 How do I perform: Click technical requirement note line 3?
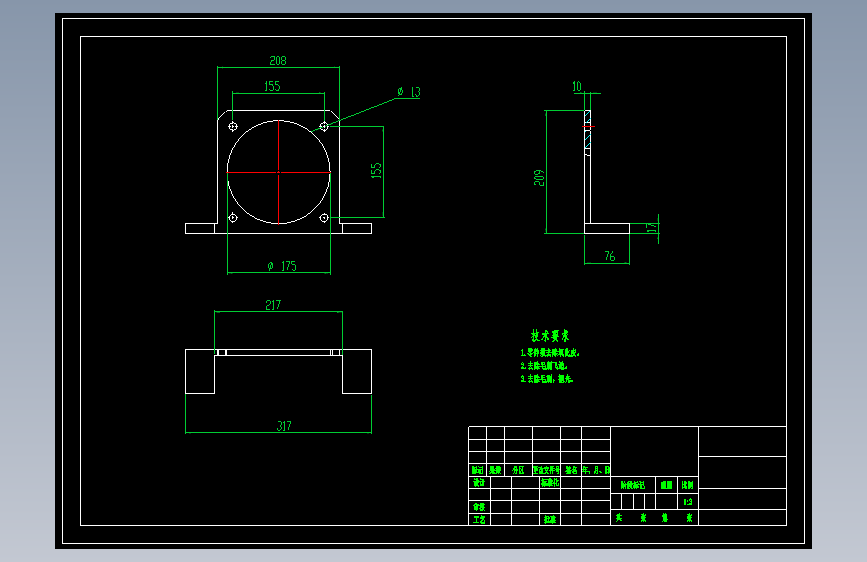[547, 379]
